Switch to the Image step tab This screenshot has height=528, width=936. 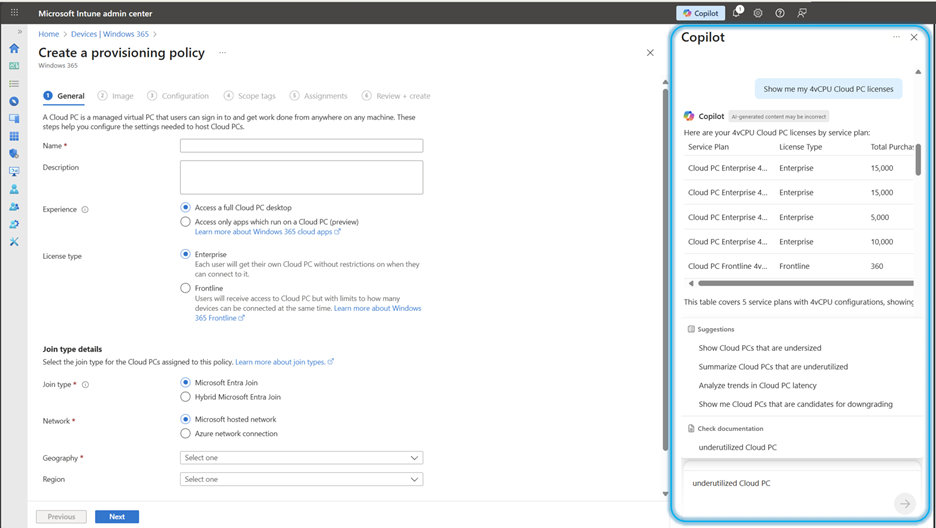(115, 96)
